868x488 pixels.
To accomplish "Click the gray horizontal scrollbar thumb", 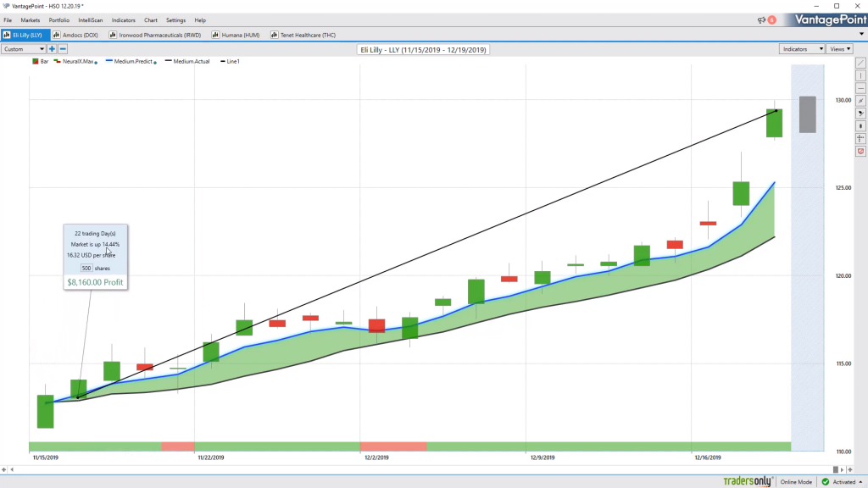I will (x=835, y=469).
